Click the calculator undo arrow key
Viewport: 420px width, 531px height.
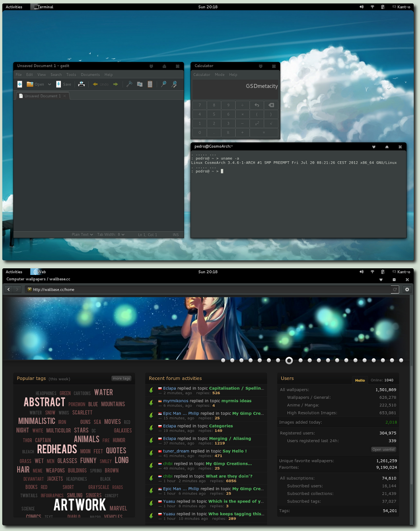click(257, 105)
